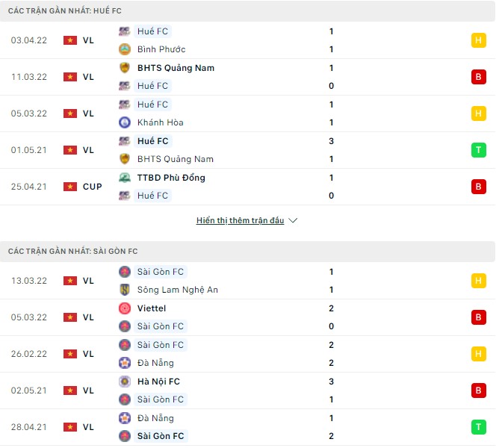Click the chevron arrow beside Hiển thị thêm trận đấu

click(x=293, y=221)
